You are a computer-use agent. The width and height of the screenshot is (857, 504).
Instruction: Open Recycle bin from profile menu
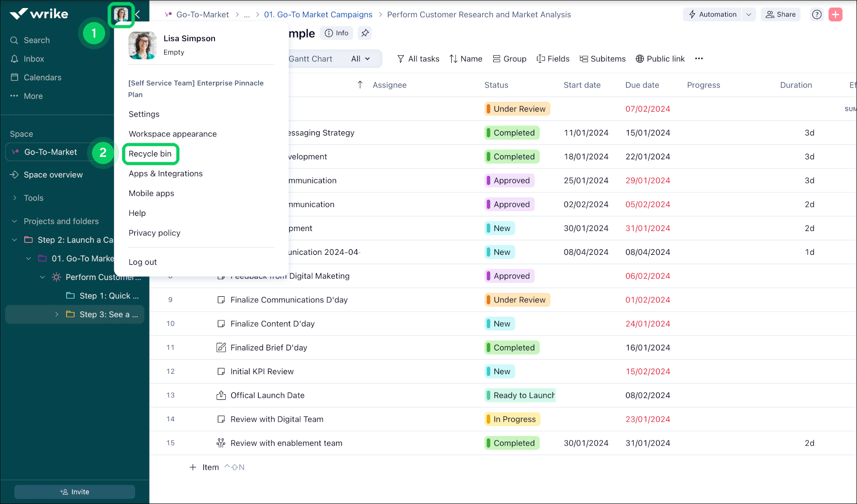click(x=150, y=154)
